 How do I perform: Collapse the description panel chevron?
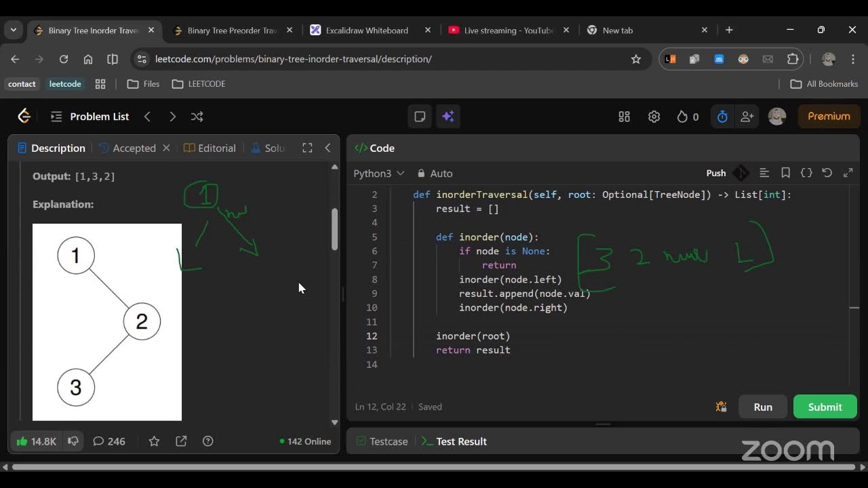(328, 148)
